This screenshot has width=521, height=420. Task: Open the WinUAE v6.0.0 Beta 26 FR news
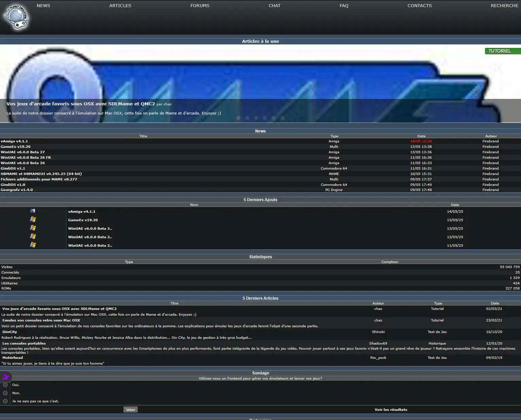tap(26, 157)
